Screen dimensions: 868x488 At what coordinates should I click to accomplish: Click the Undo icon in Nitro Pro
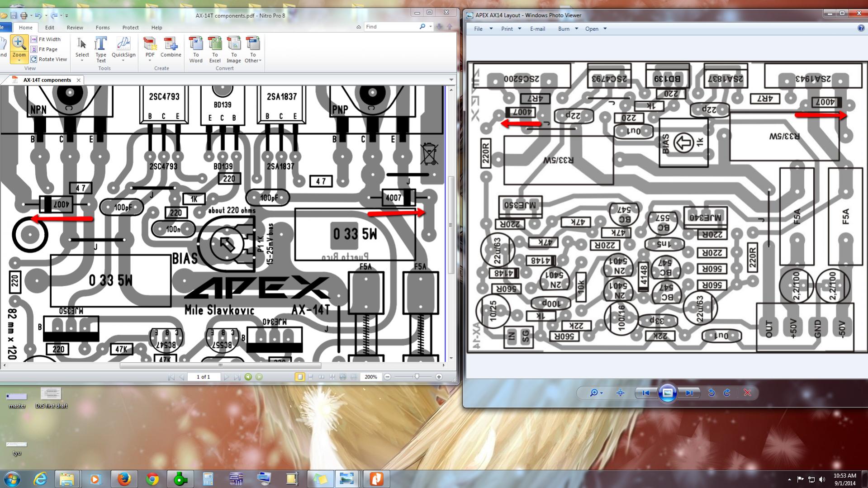[x=38, y=15]
